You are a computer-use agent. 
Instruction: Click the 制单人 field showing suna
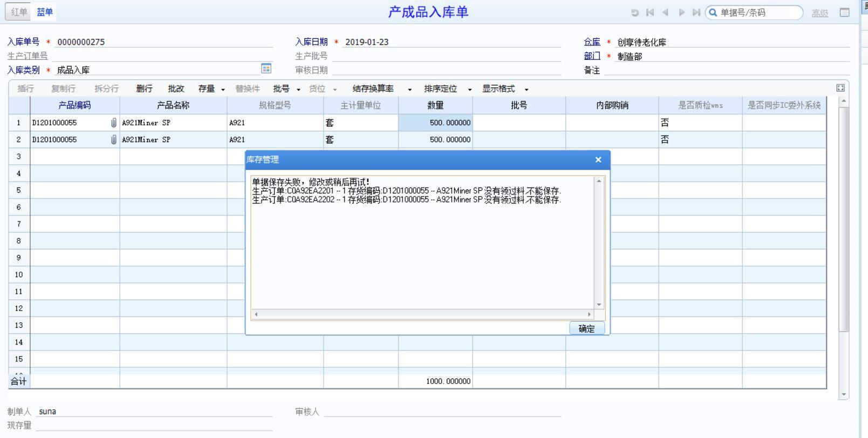154,411
